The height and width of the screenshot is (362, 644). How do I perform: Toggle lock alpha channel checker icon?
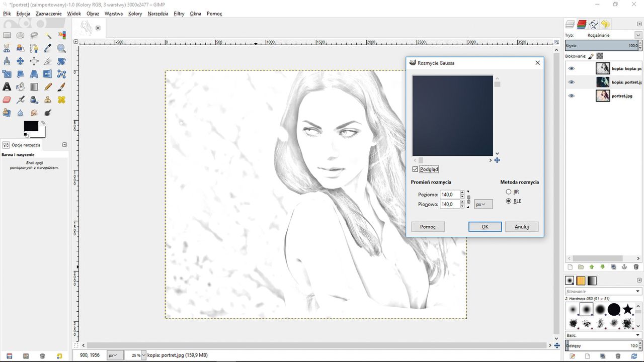pyautogui.click(x=600, y=56)
